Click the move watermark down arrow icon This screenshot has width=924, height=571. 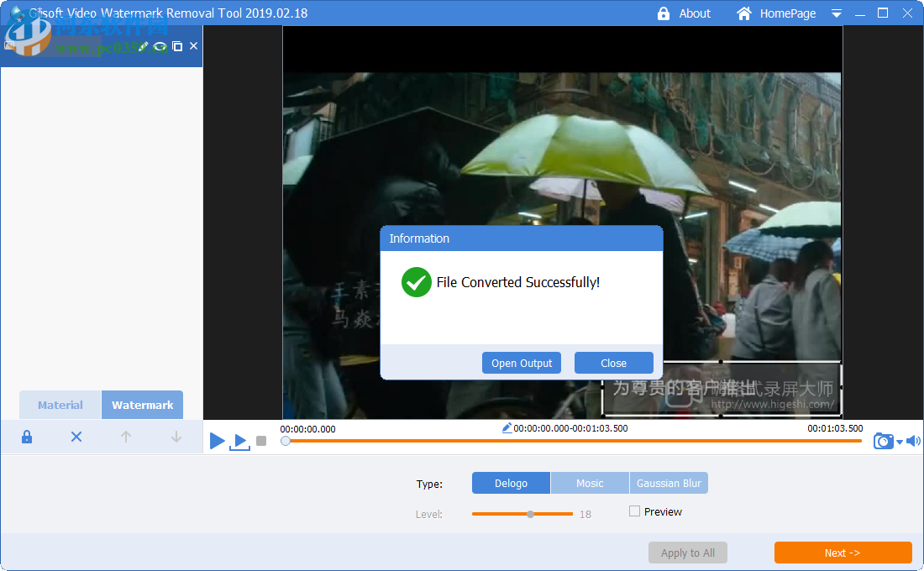tap(176, 437)
